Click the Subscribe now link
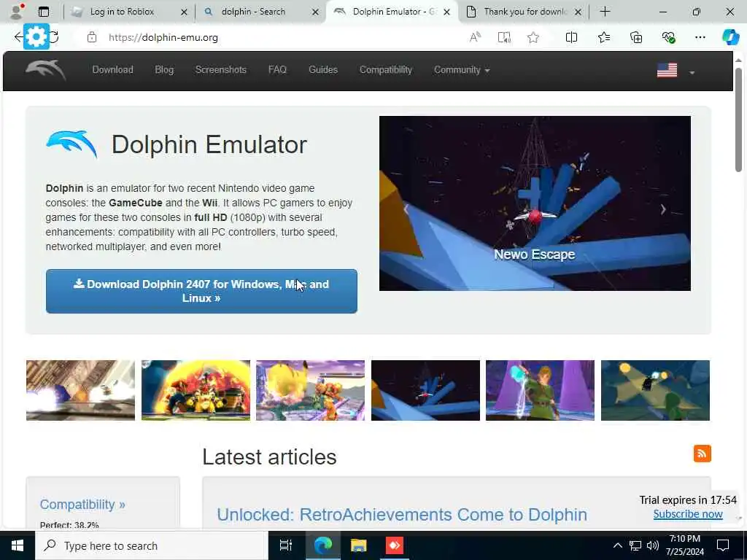 pyautogui.click(x=688, y=514)
